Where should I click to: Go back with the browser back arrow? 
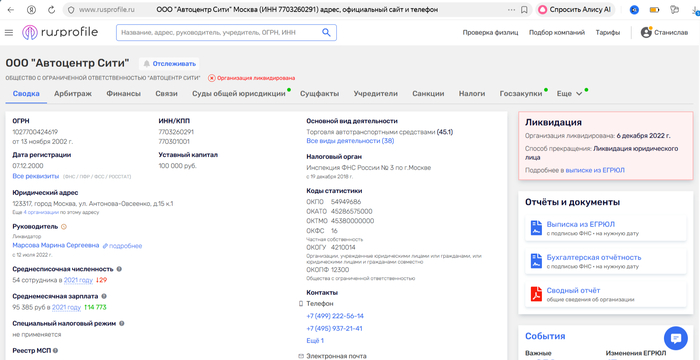coord(11,9)
